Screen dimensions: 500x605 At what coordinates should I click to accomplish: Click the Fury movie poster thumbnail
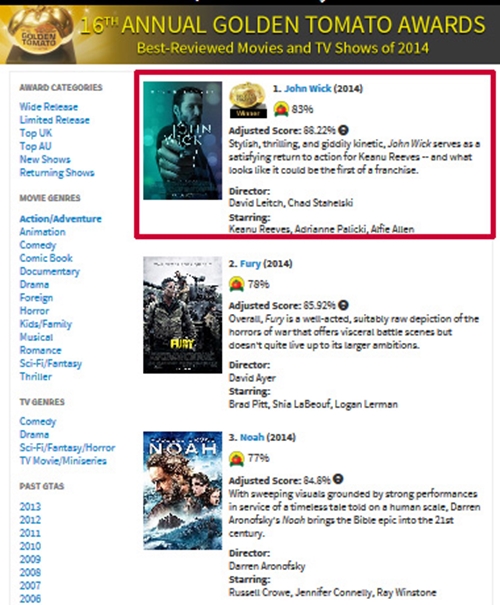point(182,315)
